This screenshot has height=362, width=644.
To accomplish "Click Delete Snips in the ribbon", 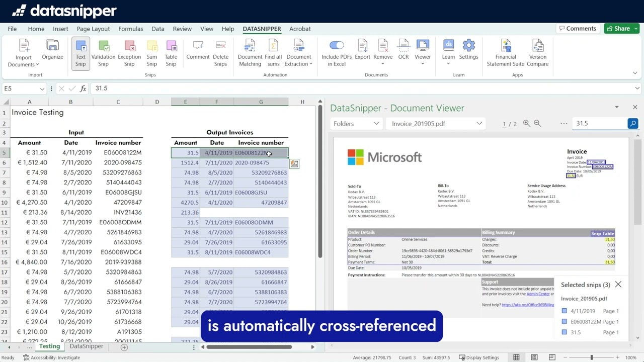I will [220, 53].
